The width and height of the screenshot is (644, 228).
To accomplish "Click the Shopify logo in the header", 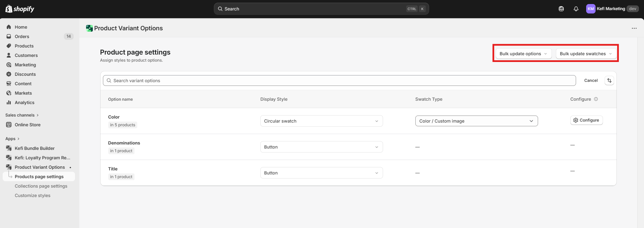I will pos(20,9).
